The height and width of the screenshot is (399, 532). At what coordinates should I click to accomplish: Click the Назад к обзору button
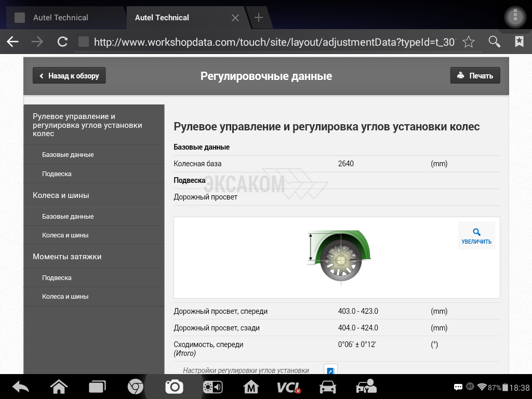[x=69, y=76]
